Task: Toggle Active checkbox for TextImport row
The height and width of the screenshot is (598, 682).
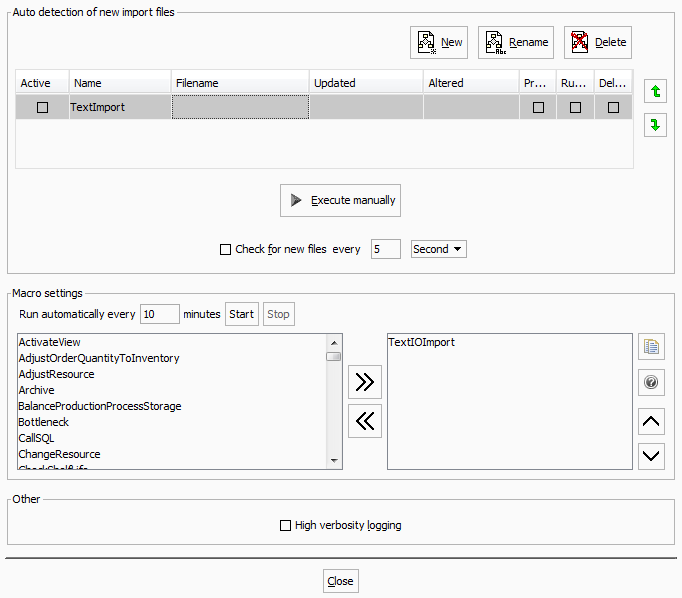Action: tap(42, 107)
